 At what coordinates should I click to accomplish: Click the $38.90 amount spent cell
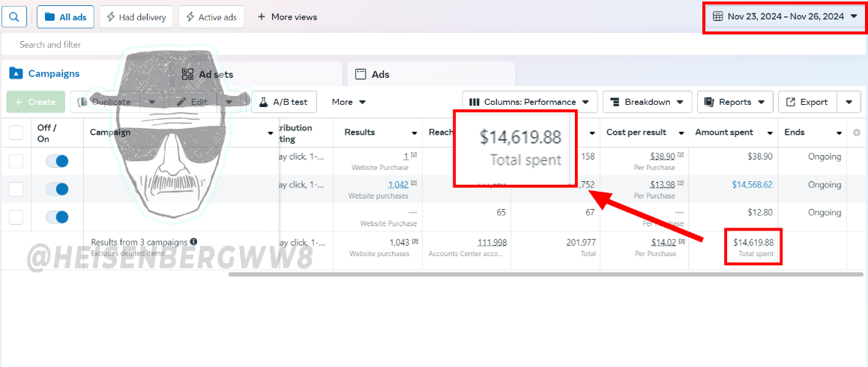759,157
